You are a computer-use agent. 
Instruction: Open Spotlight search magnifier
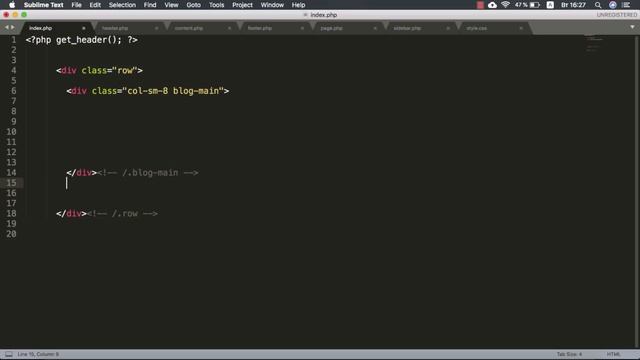[x=598, y=5]
